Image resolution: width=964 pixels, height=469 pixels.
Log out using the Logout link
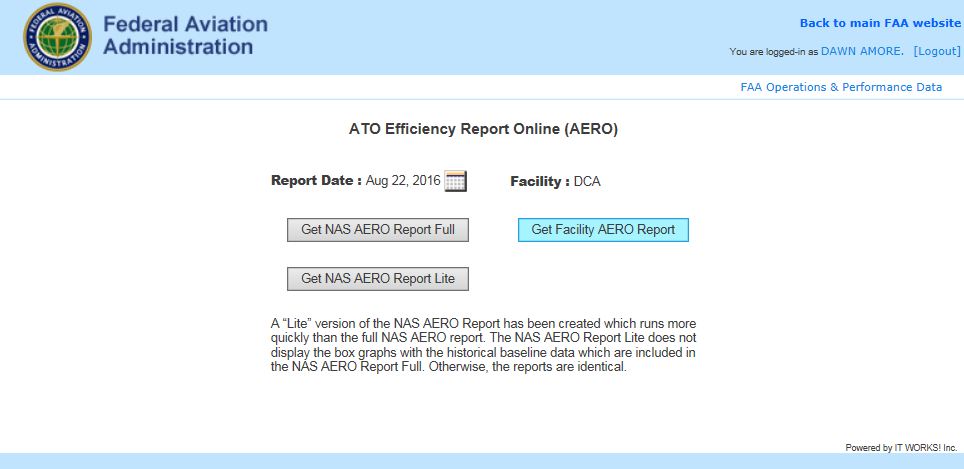pos(937,52)
